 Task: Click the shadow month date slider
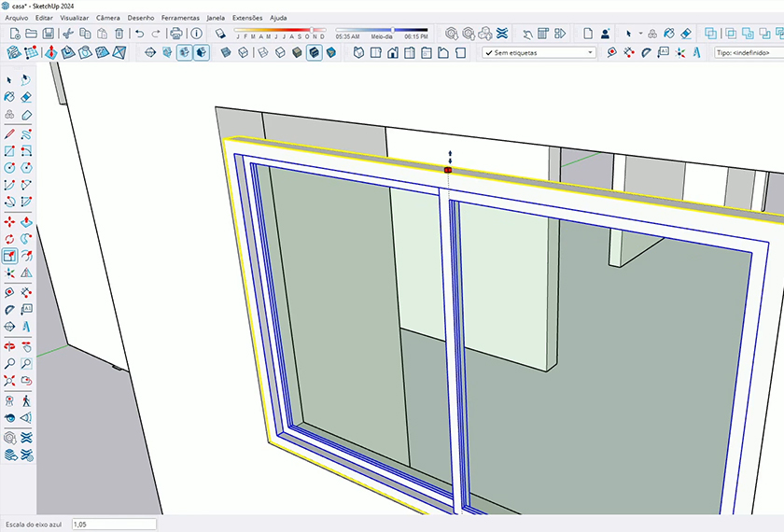pyautogui.click(x=280, y=30)
